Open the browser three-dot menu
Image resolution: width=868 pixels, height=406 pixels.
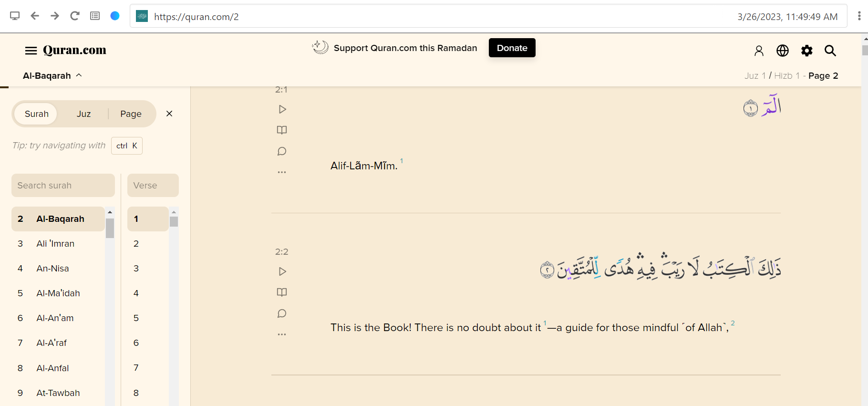[x=859, y=16]
